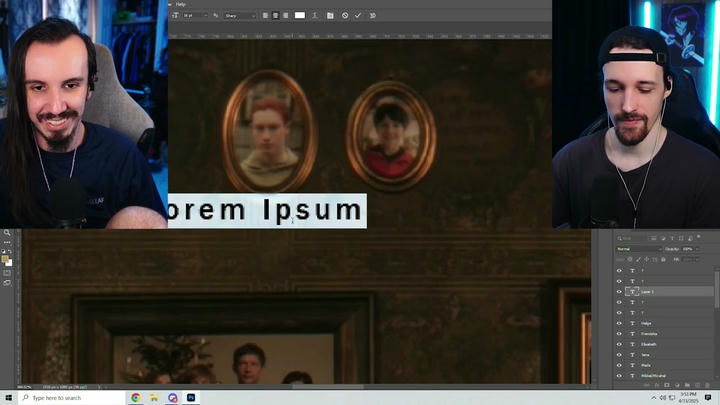
Task: Open the white background color swatch
Action: tap(9, 263)
